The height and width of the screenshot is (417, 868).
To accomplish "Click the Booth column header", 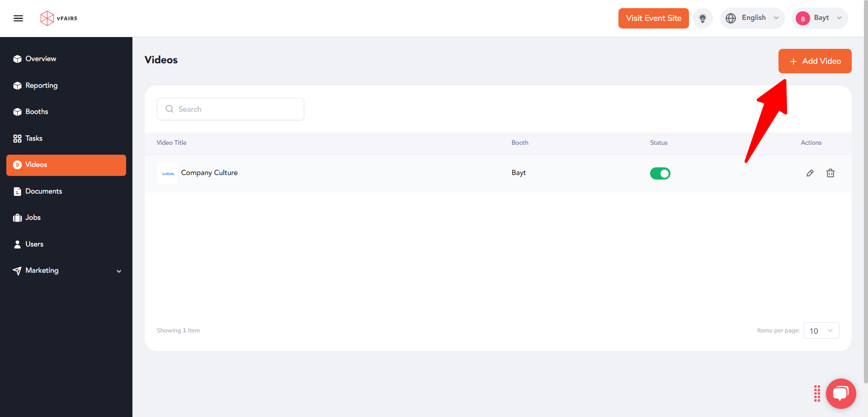I will (x=520, y=142).
